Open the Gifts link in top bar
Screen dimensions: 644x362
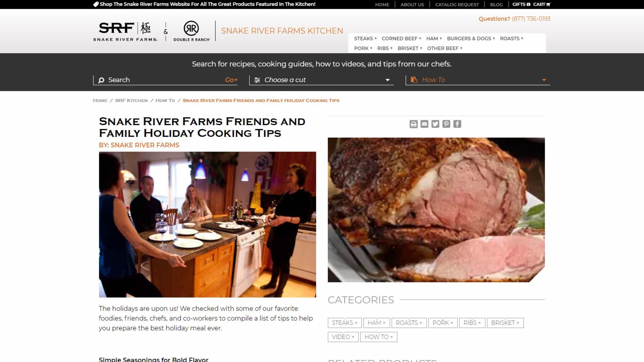click(x=521, y=4)
